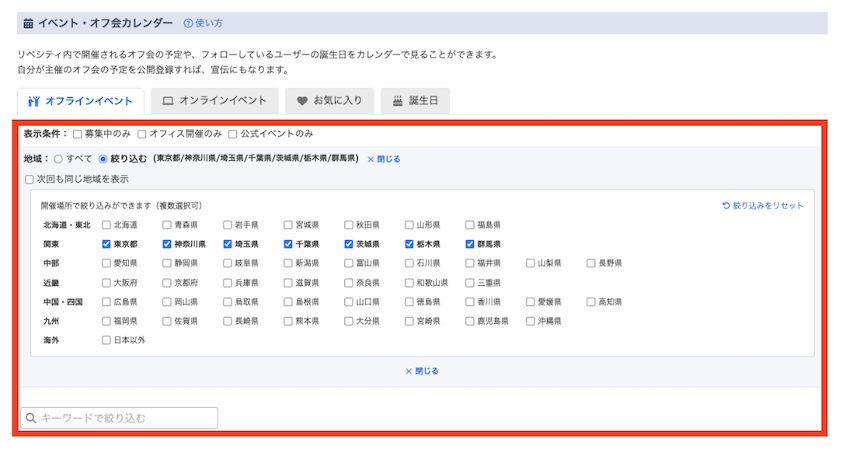
Task: Switch to the オンラインイベント tab
Action: pos(215,101)
